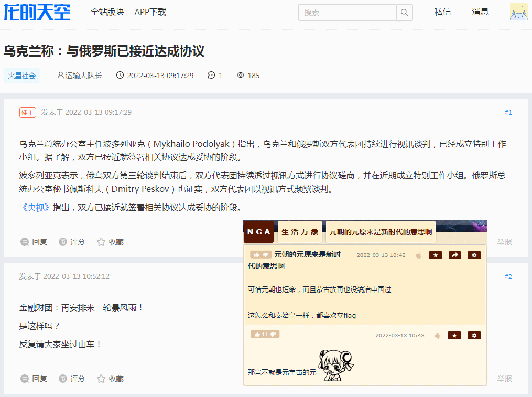
Task: Reply to post #2 via 回复
Action: click(x=34, y=379)
